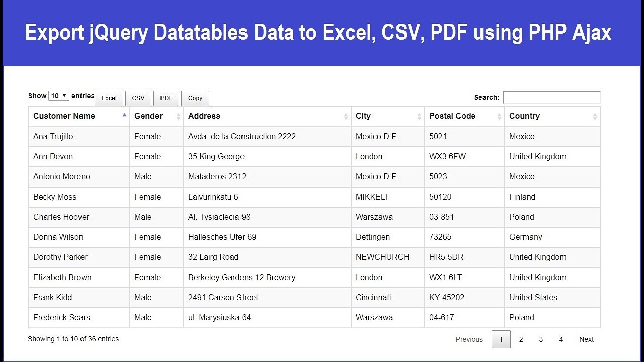
Task: Click the Gender column sort icon
Action: (x=178, y=116)
